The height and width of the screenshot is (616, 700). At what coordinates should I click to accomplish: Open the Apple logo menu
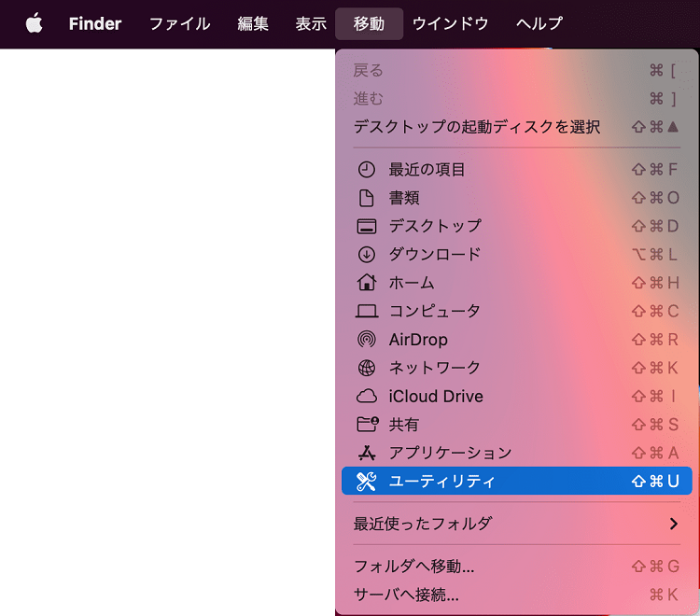(x=34, y=23)
